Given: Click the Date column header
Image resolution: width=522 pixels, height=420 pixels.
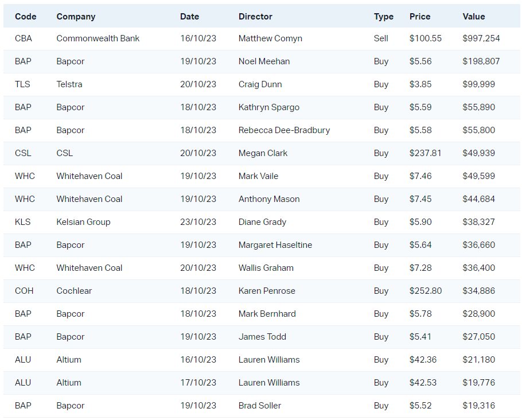Looking at the screenshot, I should pyautogui.click(x=189, y=17).
